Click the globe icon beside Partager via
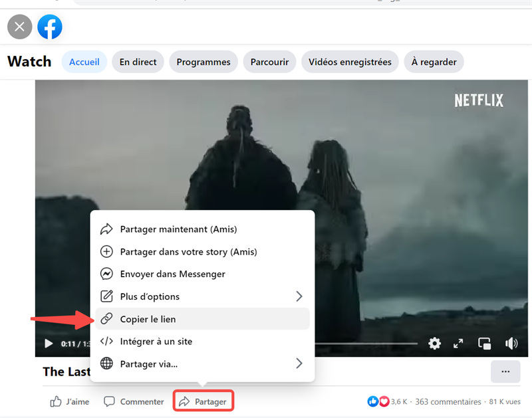Image resolution: width=532 pixels, height=418 pixels. [x=106, y=364]
